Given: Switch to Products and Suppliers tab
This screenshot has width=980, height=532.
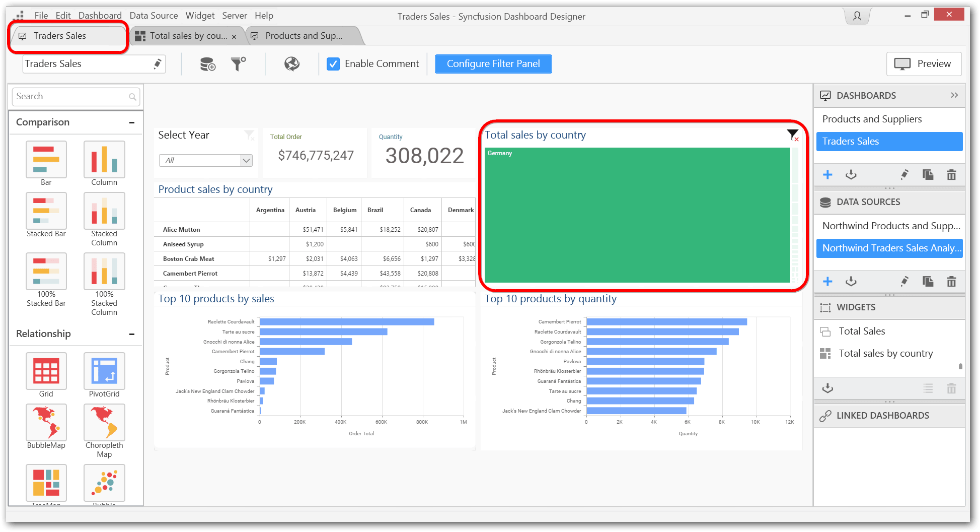Looking at the screenshot, I should (304, 36).
